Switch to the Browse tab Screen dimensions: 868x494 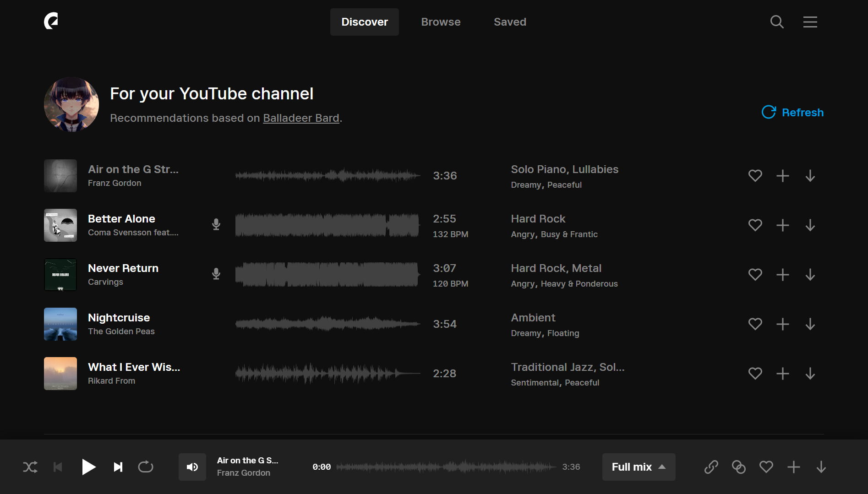(x=441, y=22)
